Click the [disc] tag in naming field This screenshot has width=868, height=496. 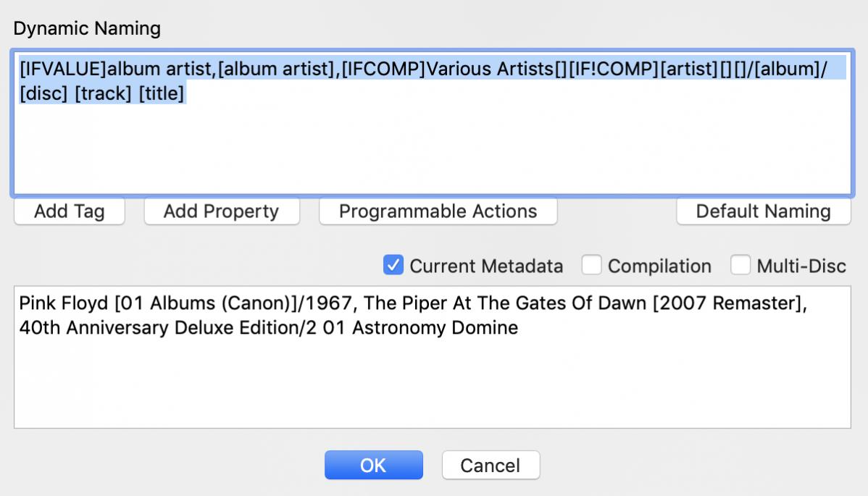43,94
